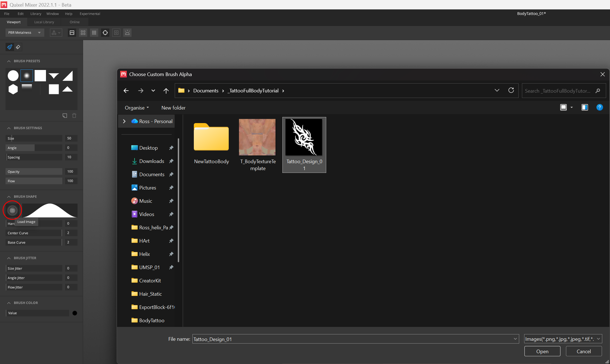Click the Open button
Image resolution: width=610 pixels, height=364 pixels.
tap(542, 351)
